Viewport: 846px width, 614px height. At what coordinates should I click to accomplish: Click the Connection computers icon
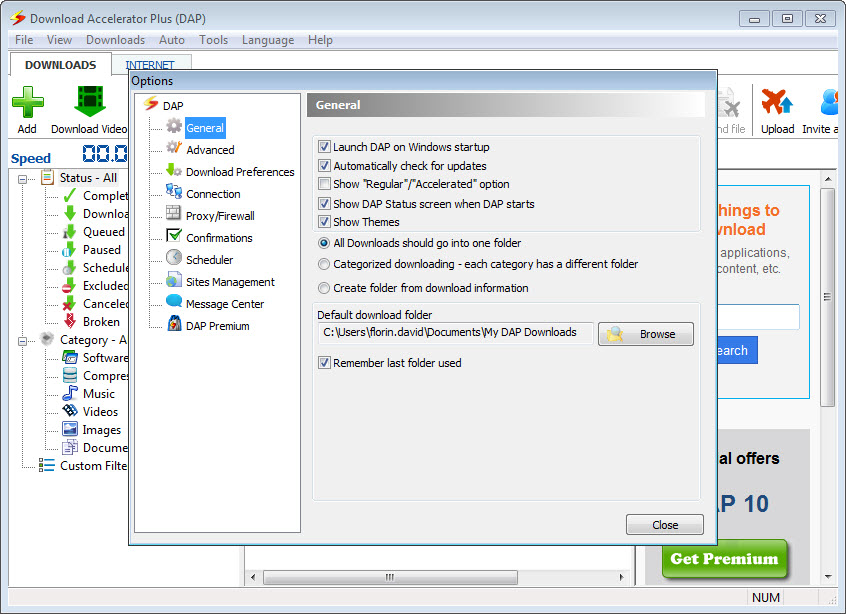point(174,191)
